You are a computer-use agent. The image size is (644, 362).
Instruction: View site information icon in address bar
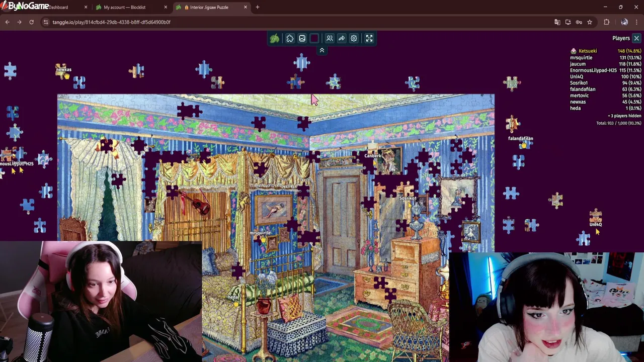46,22
